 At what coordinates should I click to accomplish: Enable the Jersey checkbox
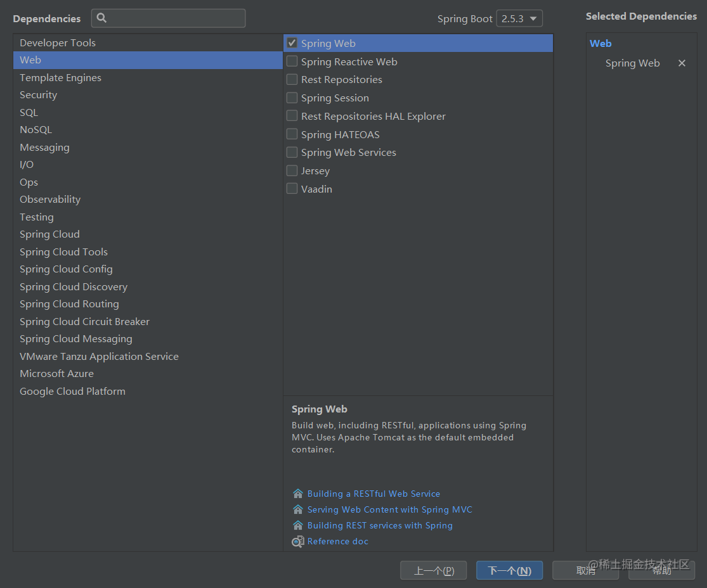pos(292,170)
